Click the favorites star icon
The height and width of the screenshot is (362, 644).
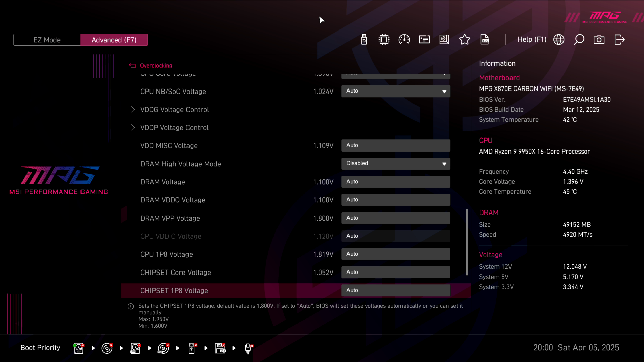click(465, 40)
